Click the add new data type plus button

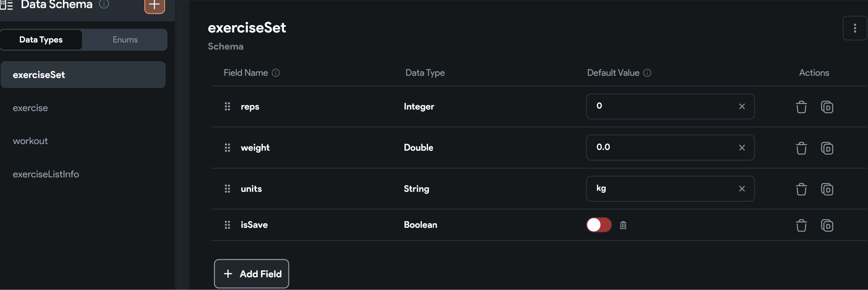click(x=154, y=5)
